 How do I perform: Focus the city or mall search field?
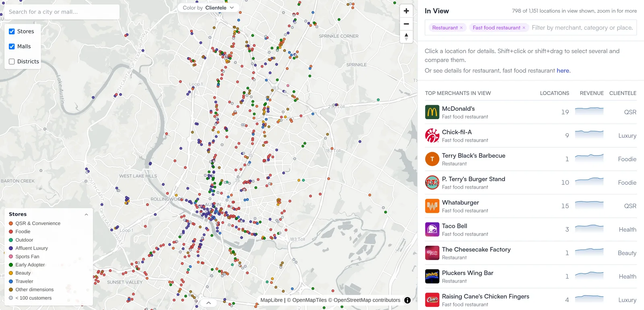coord(62,12)
